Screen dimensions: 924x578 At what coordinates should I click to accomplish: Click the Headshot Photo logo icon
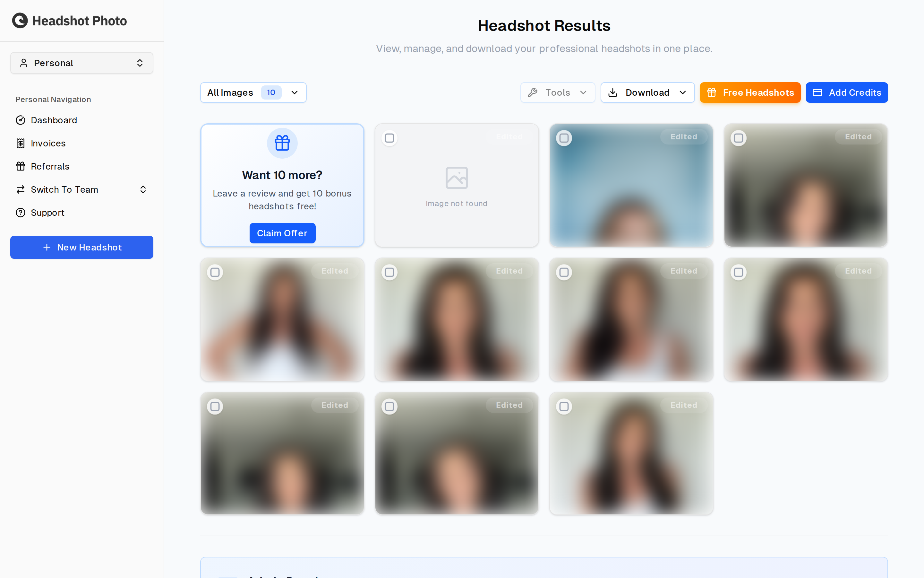tap(20, 21)
